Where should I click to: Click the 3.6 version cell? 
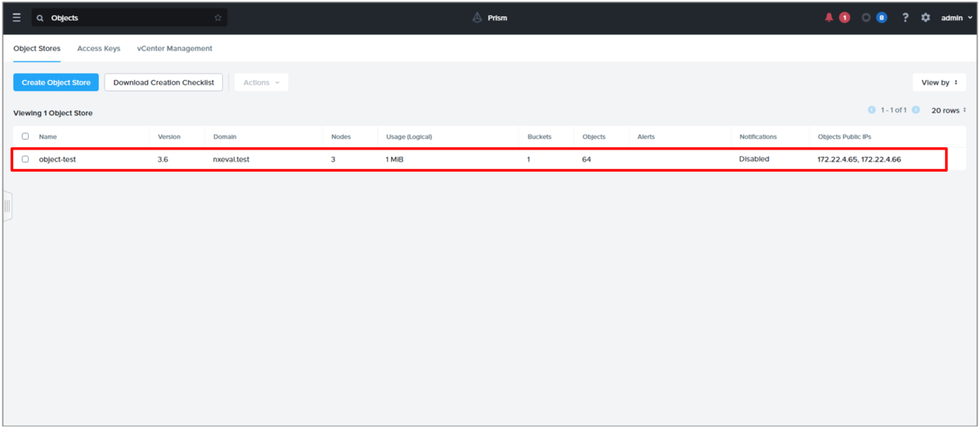[163, 159]
